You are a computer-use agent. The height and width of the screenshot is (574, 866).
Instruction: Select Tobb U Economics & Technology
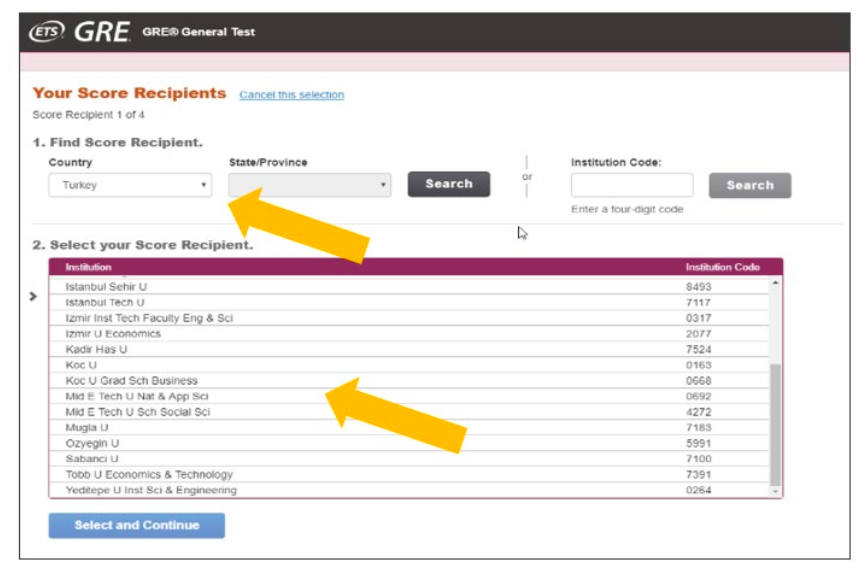[149, 475]
